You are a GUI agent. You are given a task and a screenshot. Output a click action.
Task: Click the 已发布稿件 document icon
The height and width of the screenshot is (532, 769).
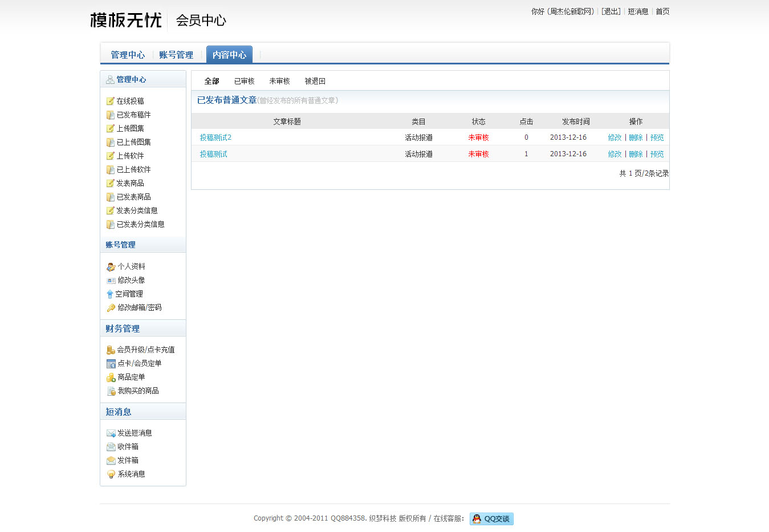tap(111, 115)
